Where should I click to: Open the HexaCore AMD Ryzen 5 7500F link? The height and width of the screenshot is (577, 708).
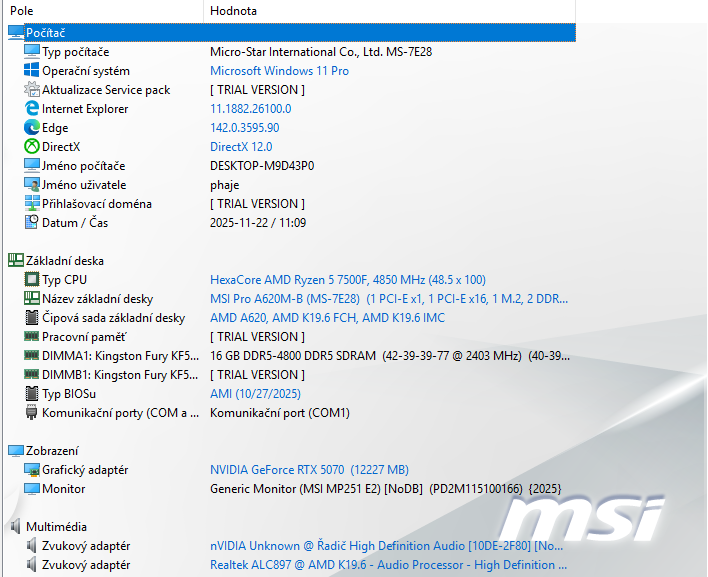(348, 280)
